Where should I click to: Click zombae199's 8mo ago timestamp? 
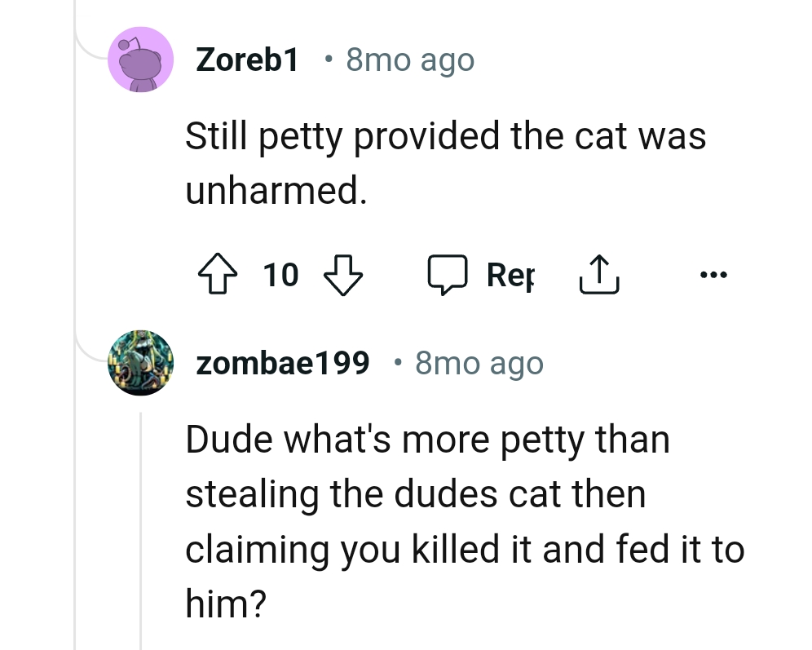pyautogui.click(x=479, y=363)
